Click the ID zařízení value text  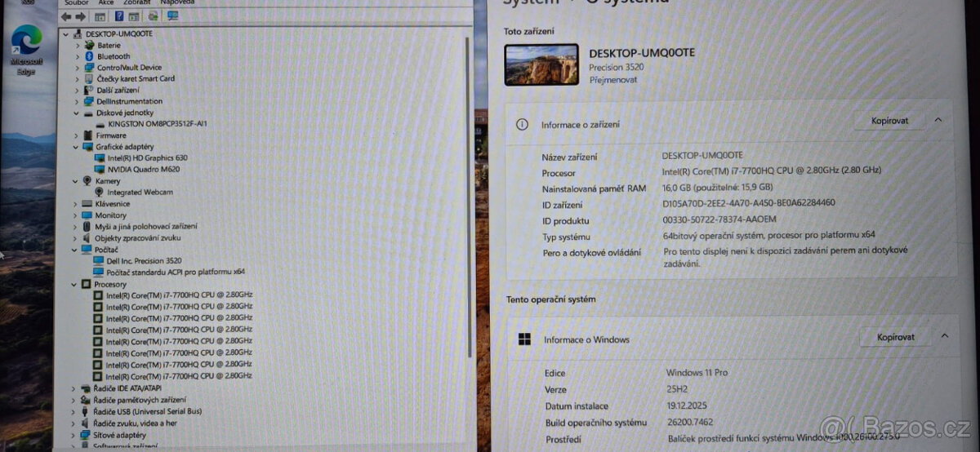tap(748, 203)
